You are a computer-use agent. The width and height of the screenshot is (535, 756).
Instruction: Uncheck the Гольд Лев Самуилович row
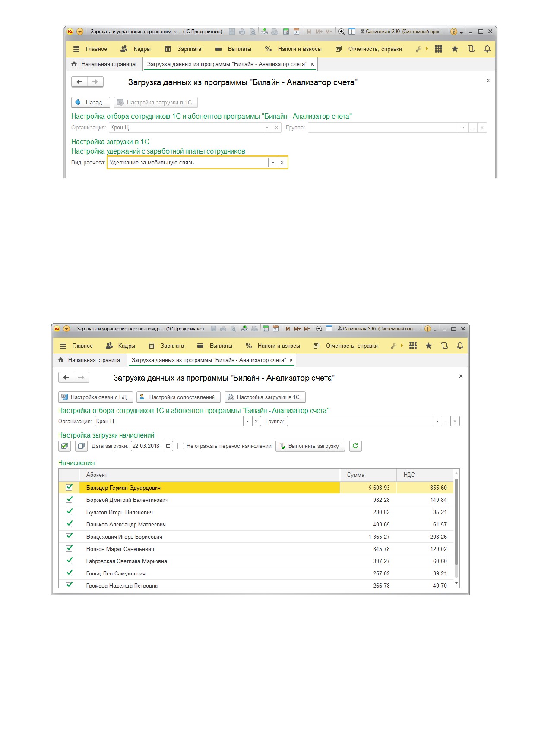point(69,573)
